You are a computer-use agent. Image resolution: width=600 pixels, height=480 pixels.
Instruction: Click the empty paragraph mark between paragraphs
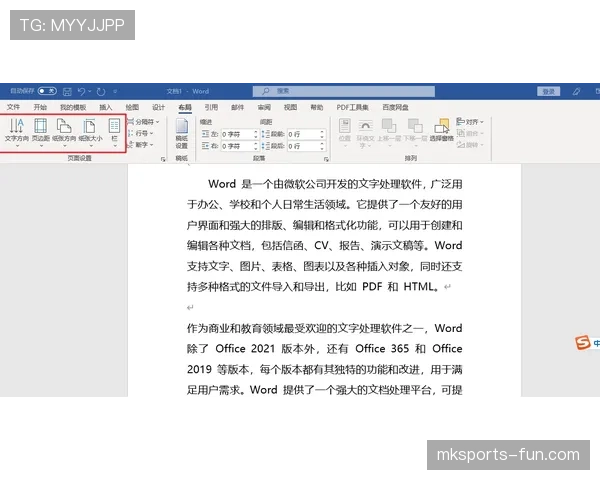(190, 307)
